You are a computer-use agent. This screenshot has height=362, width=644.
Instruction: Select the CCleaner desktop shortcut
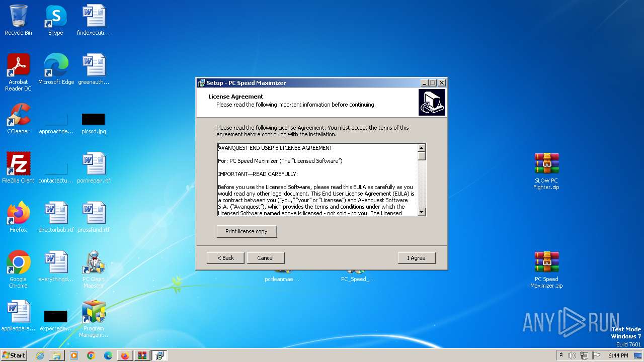[x=18, y=119]
